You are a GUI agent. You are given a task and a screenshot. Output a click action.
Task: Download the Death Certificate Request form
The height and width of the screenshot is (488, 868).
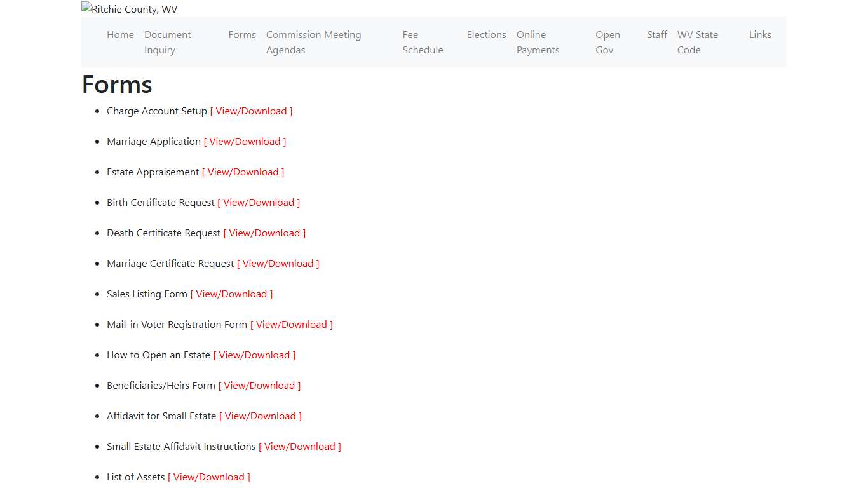[x=264, y=233]
